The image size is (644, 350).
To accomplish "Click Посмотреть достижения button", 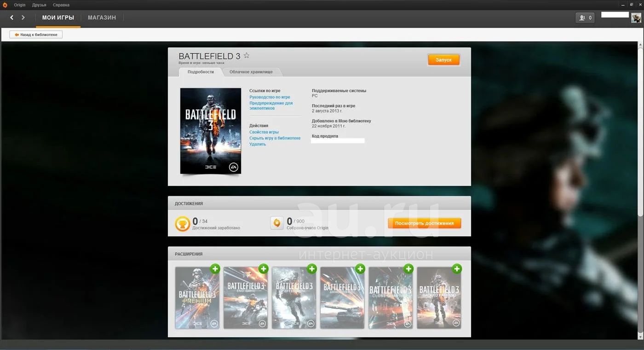I will [424, 223].
